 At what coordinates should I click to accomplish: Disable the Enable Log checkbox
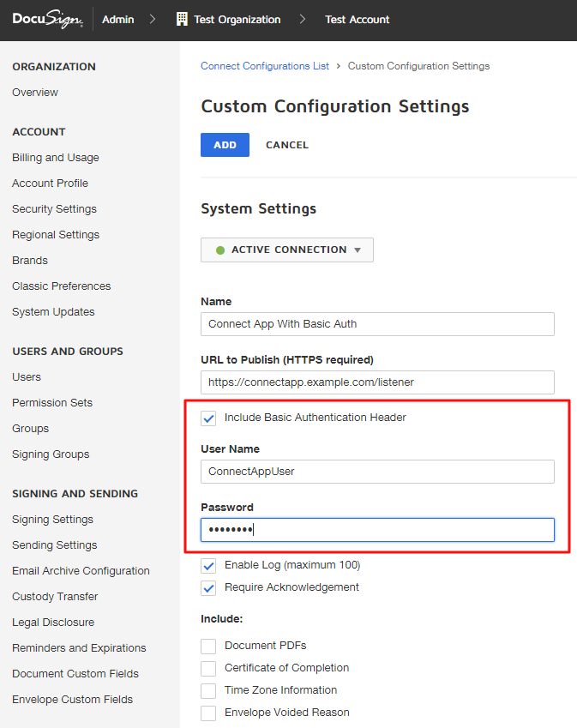[208, 566]
